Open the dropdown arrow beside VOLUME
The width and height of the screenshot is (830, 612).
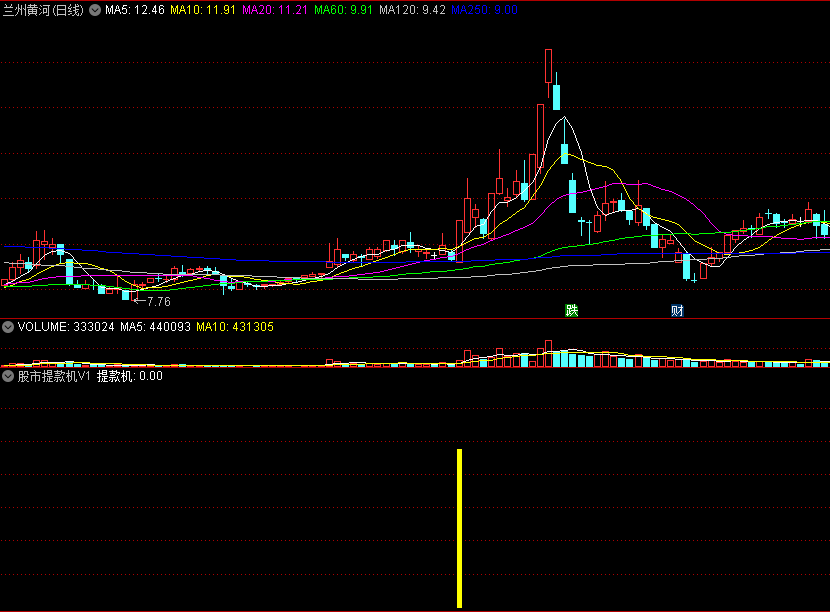click(8, 327)
